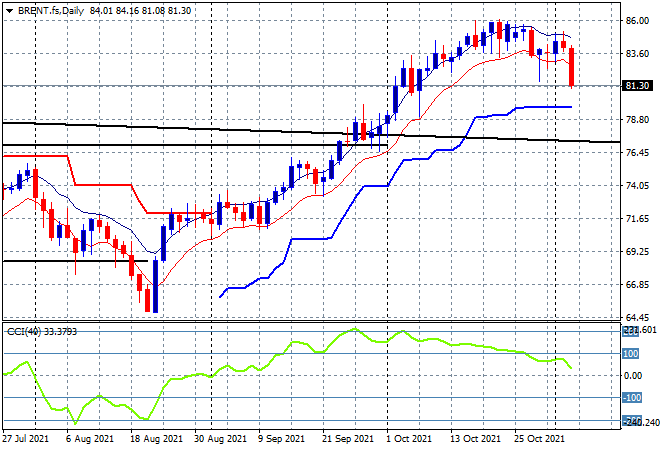Image resolution: width=660 pixels, height=450 pixels.
Task: Select the 74.05 price axis label
Action: [x=637, y=186]
